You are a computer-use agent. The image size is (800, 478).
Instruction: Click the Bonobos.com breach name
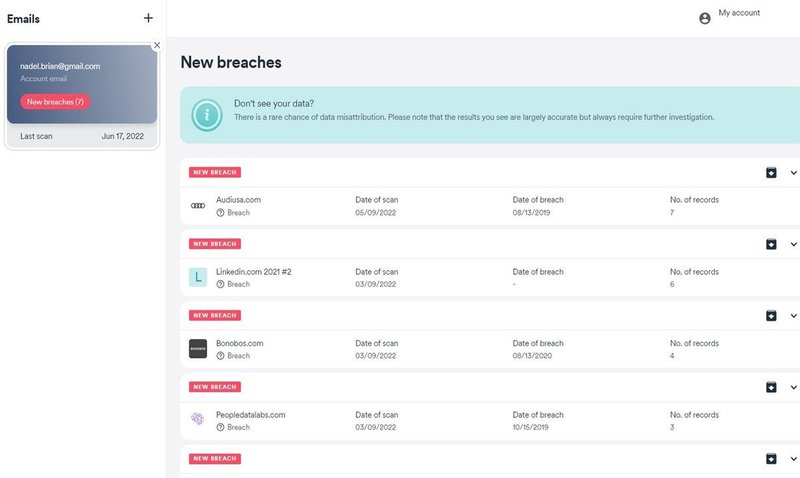[x=240, y=343]
